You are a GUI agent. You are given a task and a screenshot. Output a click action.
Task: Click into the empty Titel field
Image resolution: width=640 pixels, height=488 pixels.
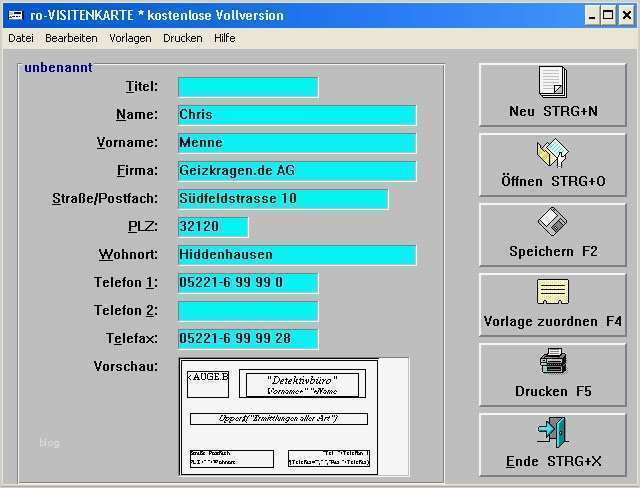click(x=248, y=87)
